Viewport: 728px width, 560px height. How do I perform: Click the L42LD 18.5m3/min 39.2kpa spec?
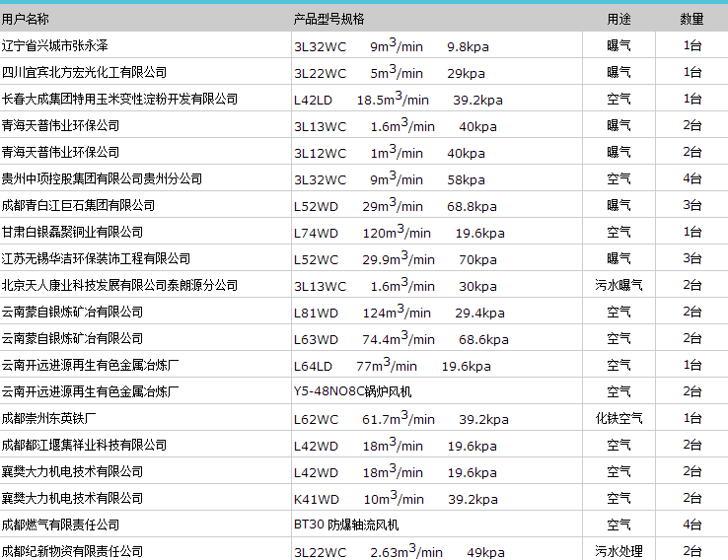(x=399, y=99)
